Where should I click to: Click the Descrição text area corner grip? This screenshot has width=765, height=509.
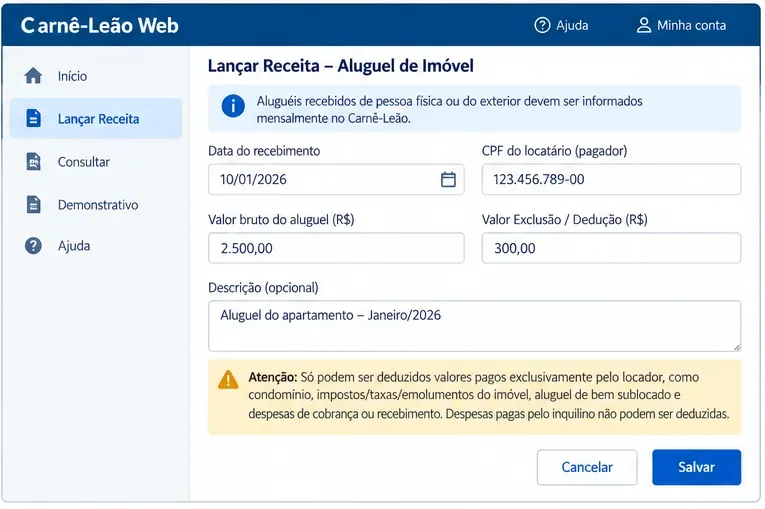click(x=737, y=347)
